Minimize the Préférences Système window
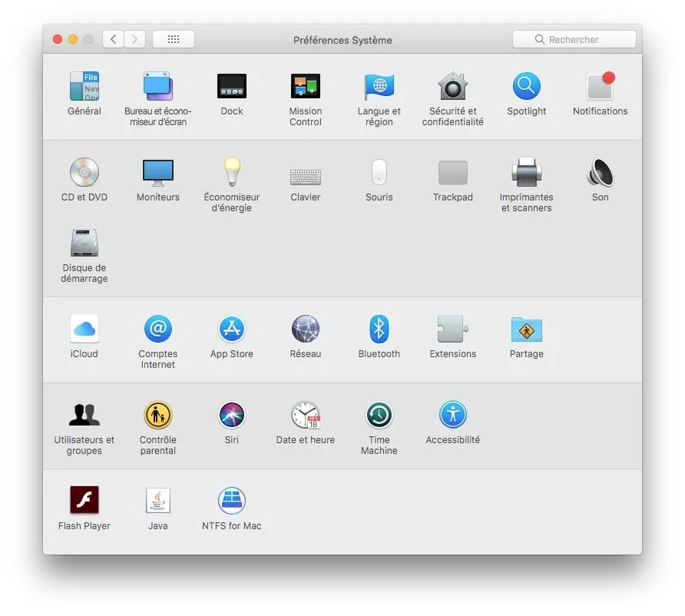This screenshot has width=685, height=616. point(73,39)
